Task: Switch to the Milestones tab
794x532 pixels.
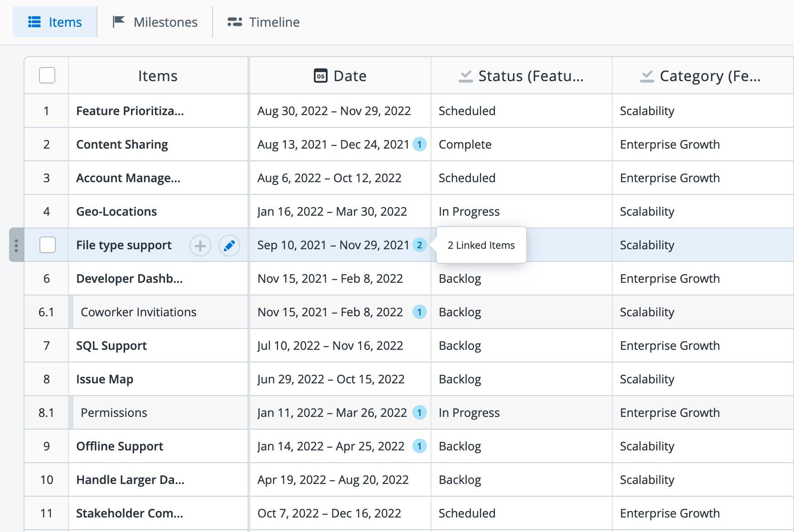Action: coord(155,22)
